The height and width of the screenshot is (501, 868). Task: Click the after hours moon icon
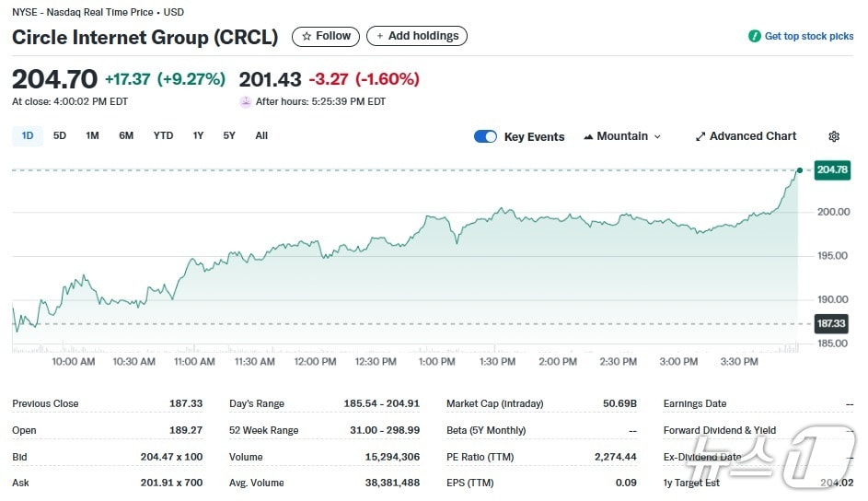pyautogui.click(x=245, y=101)
